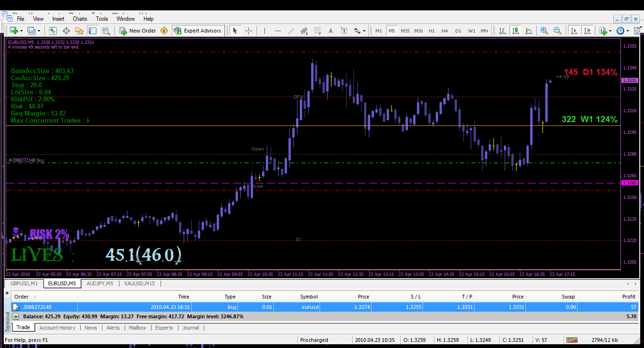The image size is (644, 348).
Task: Switch chart to M15 timeframe
Action: tap(405, 31)
